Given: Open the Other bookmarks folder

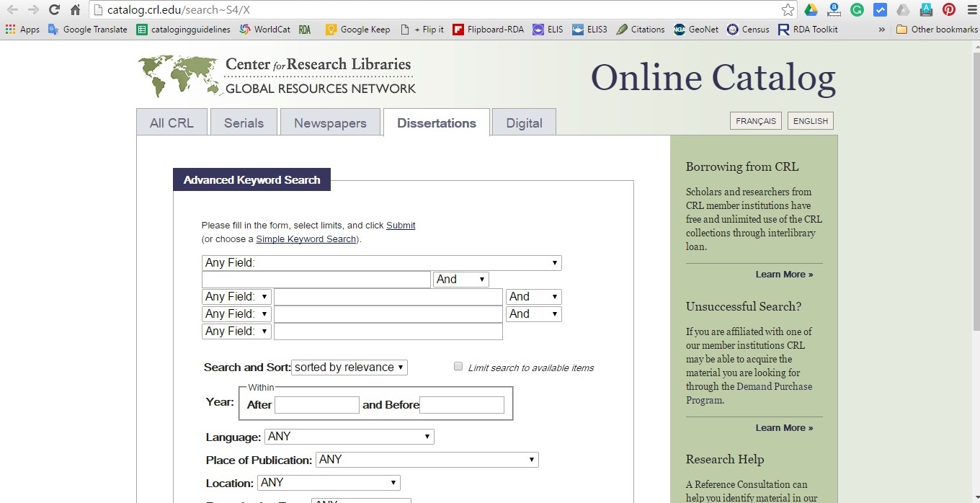Looking at the screenshot, I should pyautogui.click(x=937, y=30).
